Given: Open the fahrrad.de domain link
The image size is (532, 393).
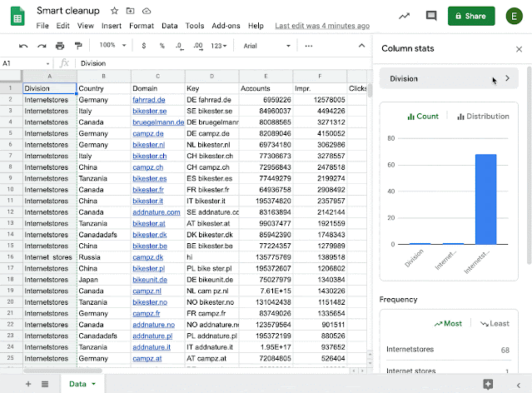Looking at the screenshot, I should coord(148,100).
